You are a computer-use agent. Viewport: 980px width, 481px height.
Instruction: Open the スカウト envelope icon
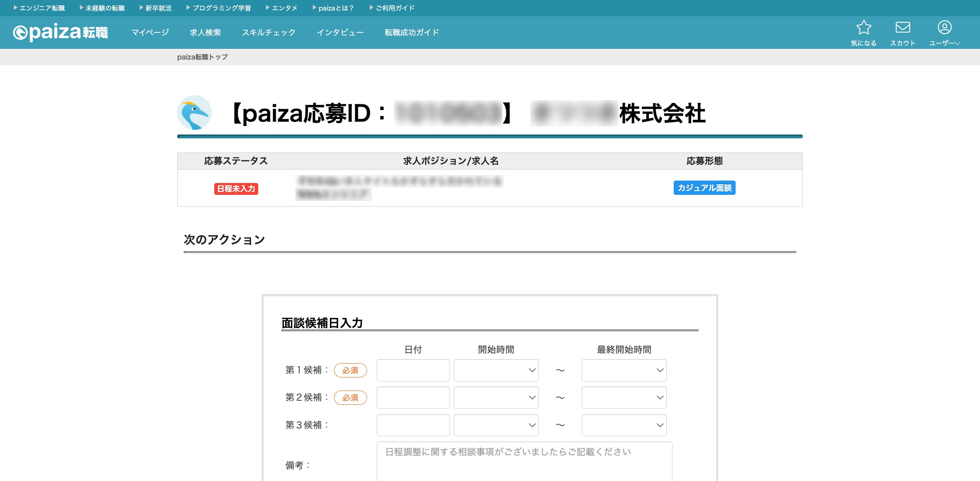click(x=903, y=33)
